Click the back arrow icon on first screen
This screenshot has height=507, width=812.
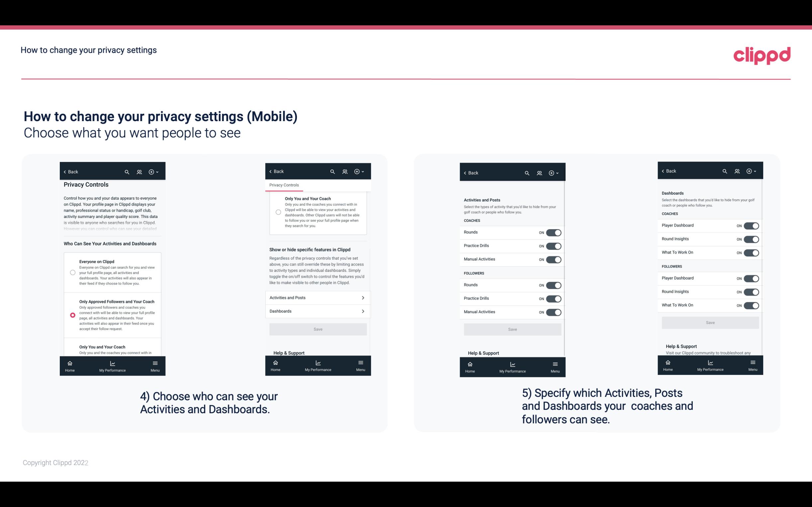(x=65, y=171)
